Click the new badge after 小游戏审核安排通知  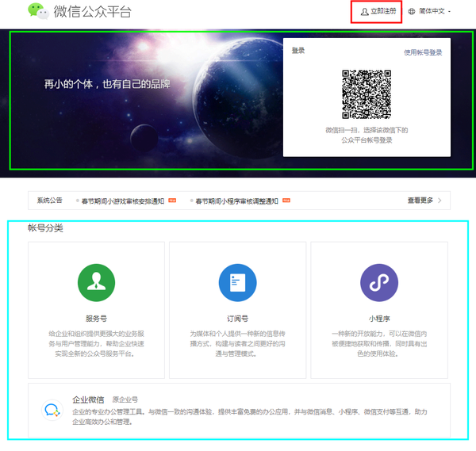coord(172,201)
